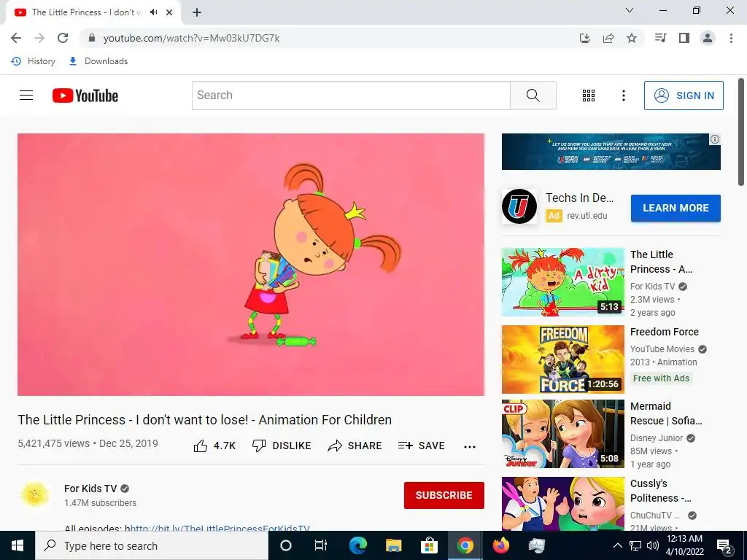Share this page from address bar
The height and width of the screenshot is (560, 747).
click(608, 38)
